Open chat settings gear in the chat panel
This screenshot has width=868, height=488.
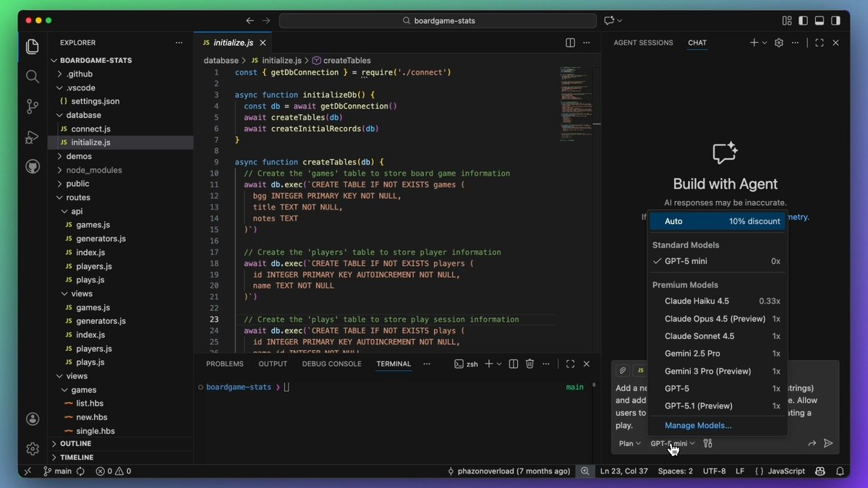[779, 43]
